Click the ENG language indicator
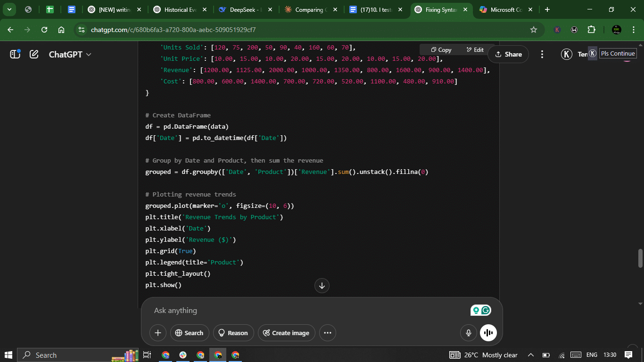Viewport: 644px width, 362px height. click(591, 355)
